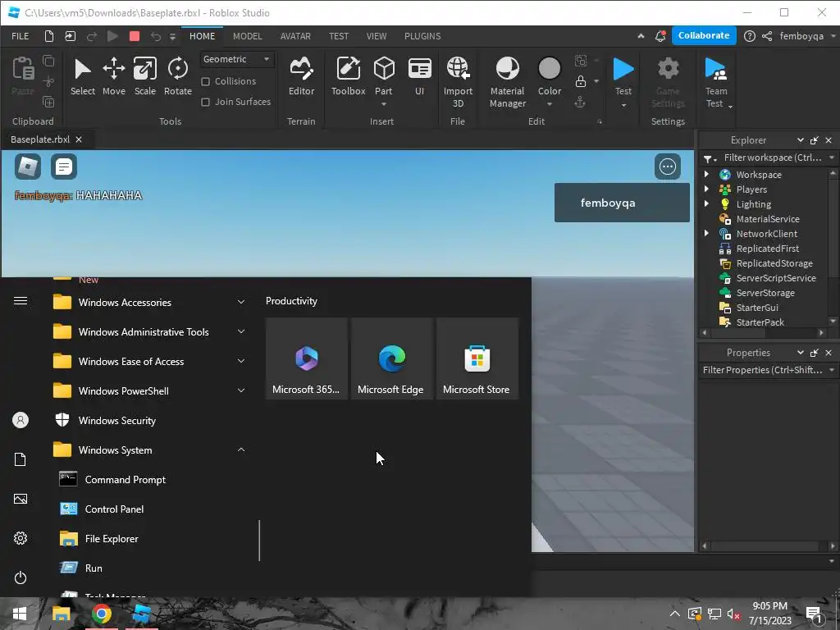Expand the Players tree node

click(706, 189)
